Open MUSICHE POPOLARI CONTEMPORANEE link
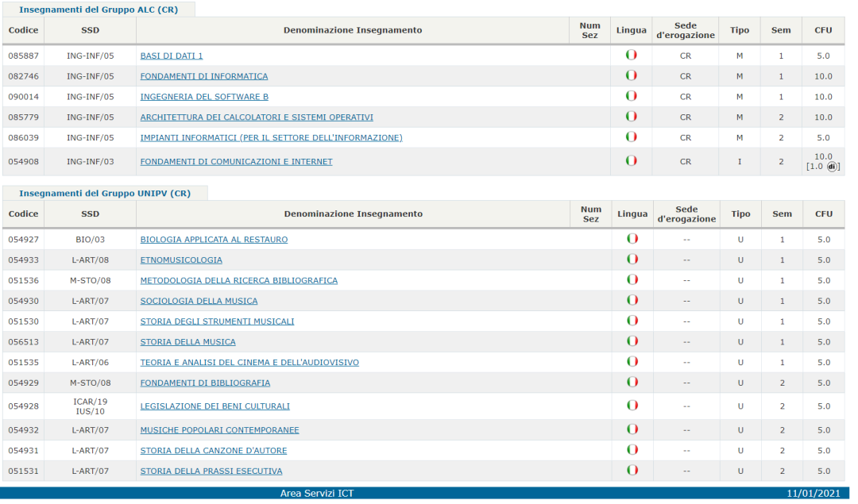The height and width of the screenshot is (504, 858). click(x=219, y=430)
